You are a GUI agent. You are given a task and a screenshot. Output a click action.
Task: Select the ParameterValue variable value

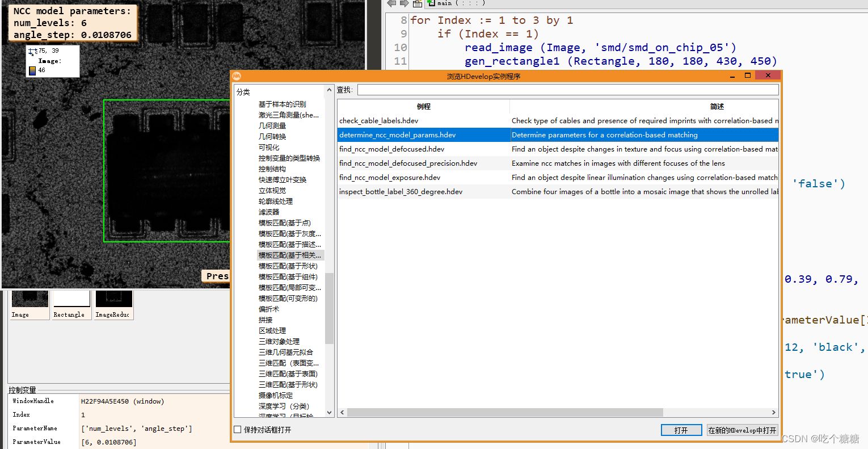point(109,442)
